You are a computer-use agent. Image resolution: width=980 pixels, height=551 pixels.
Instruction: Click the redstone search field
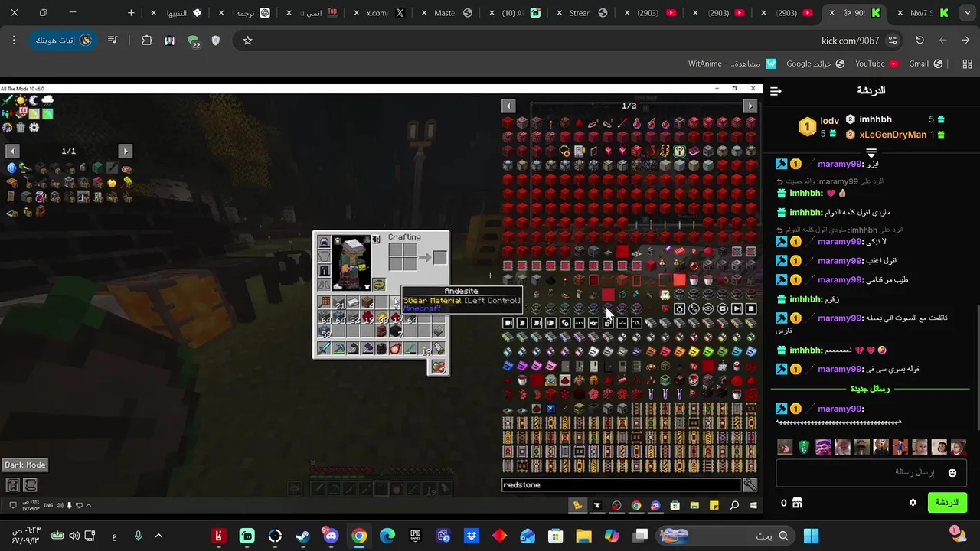pos(621,484)
